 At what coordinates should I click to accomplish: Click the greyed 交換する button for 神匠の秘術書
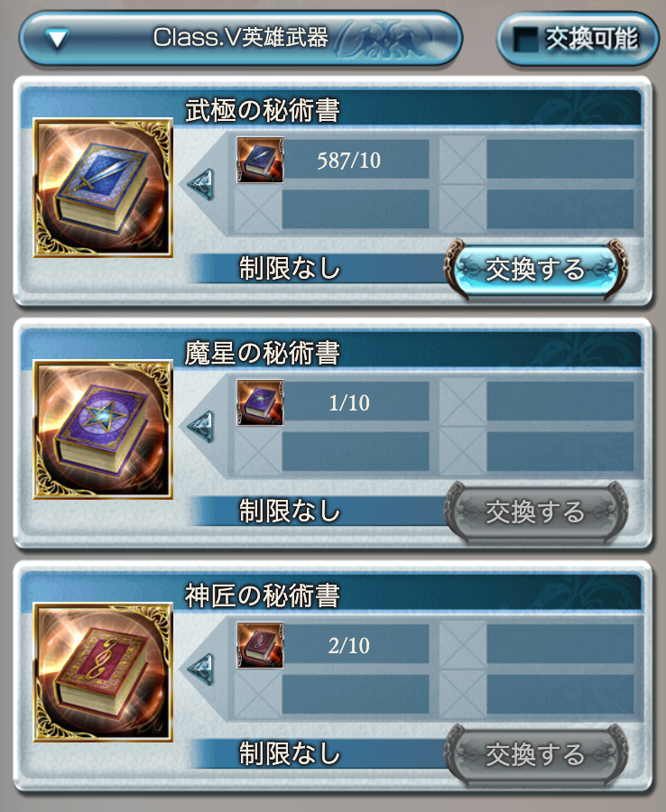[x=535, y=754]
